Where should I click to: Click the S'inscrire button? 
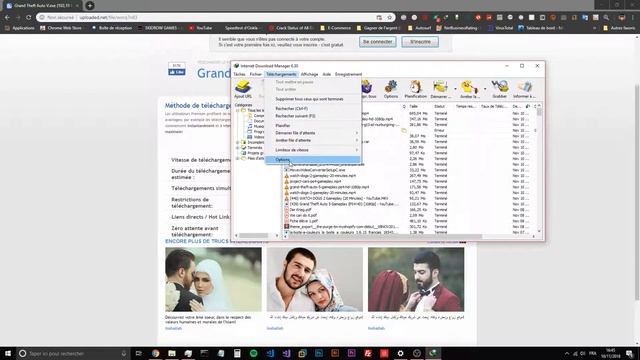420,42
